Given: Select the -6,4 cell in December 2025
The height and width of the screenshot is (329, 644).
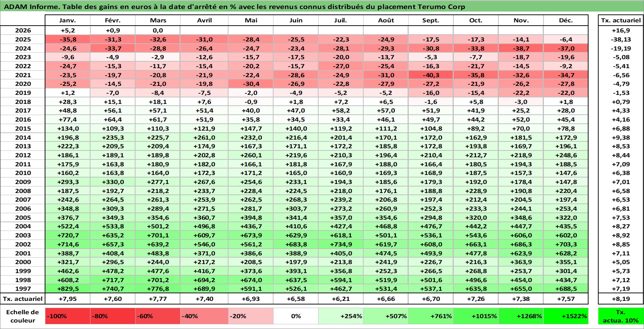Looking at the screenshot, I should (x=566, y=39).
